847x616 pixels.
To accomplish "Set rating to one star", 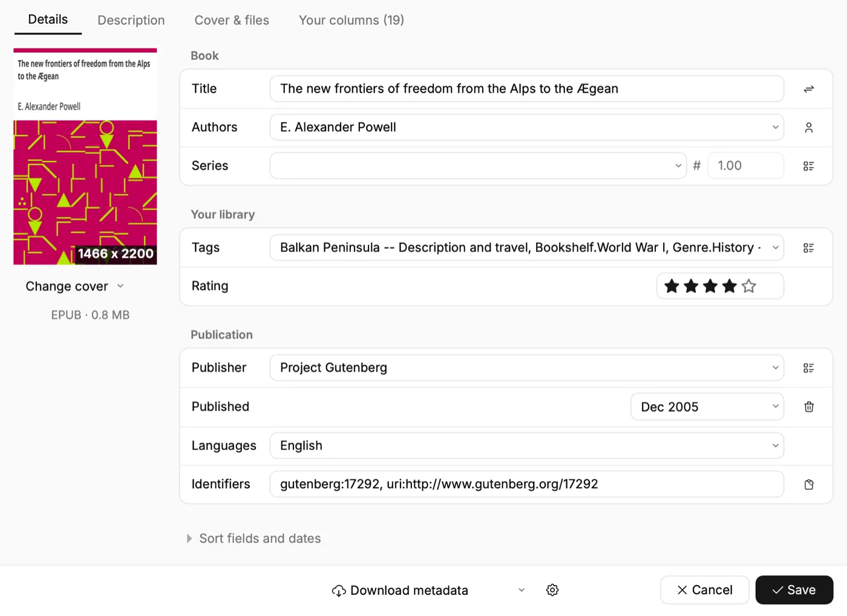I will click(x=672, y=286).
